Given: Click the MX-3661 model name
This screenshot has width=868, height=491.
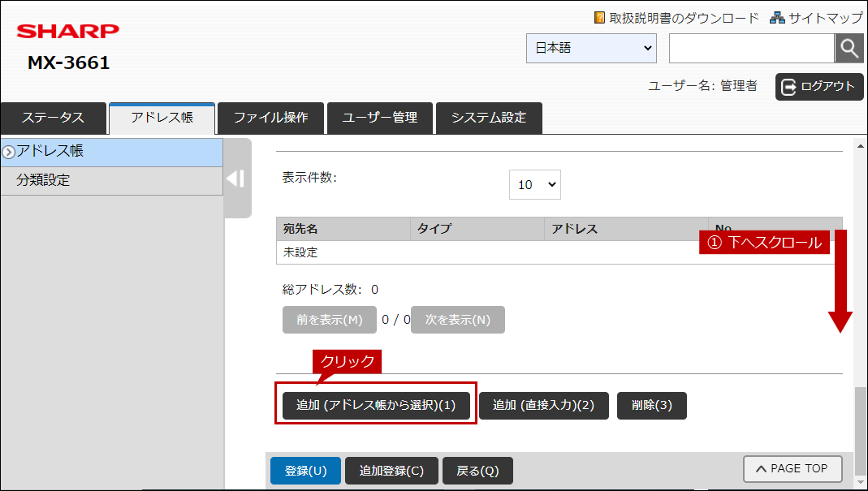Looking at the screenshot, I should coord(69,62).
